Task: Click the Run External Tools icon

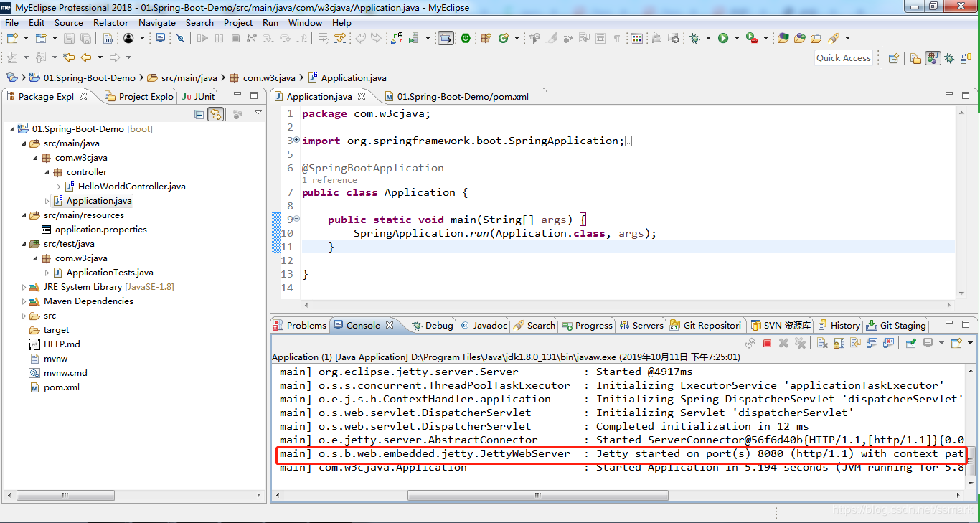Action: pyautogui.click(x=751, y=38)
